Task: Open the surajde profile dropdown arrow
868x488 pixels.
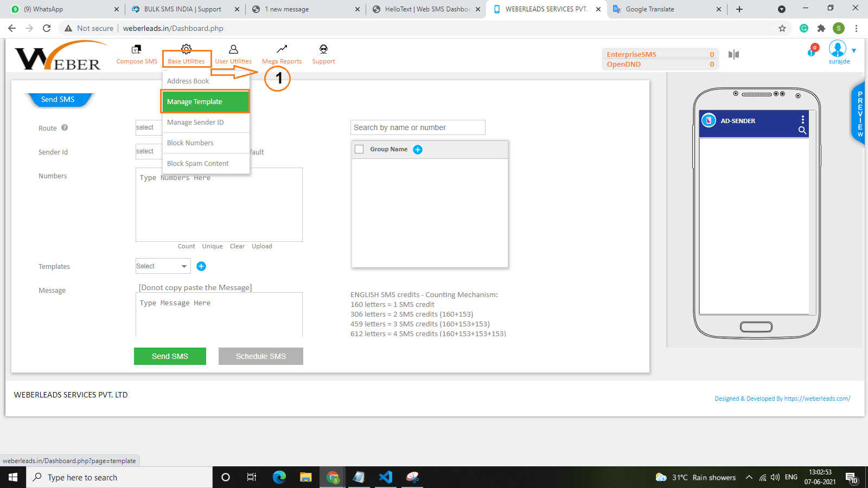Action: (854, 50)
